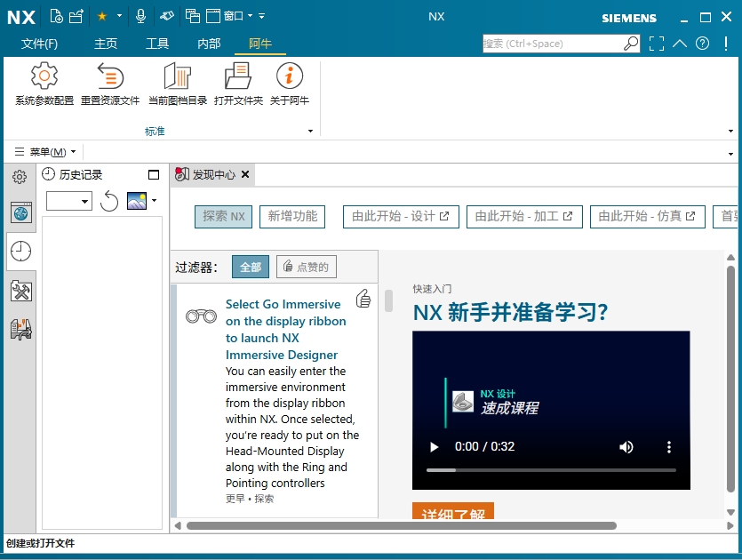
Task: Open the empty combo box in 历史记录
Action: click(x=69, y=202)
